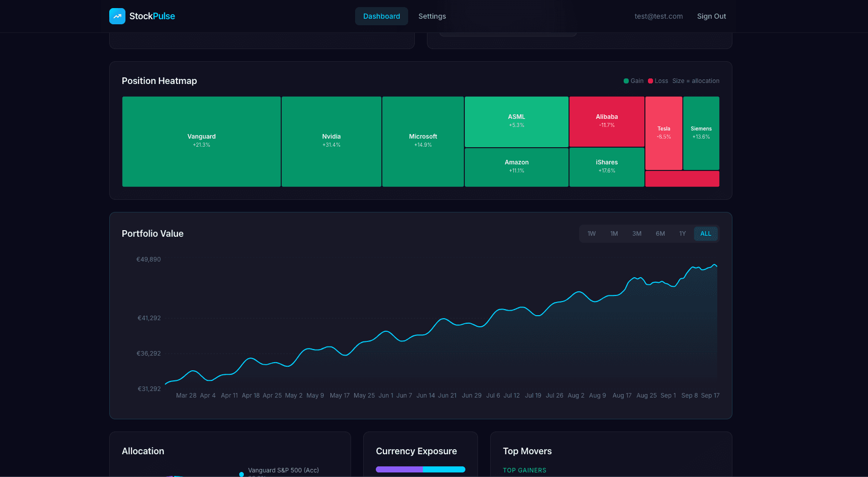The height and width of the screenshot is (477, 868).
Task: Select the 3M time range
Action: tap(637, 234)
